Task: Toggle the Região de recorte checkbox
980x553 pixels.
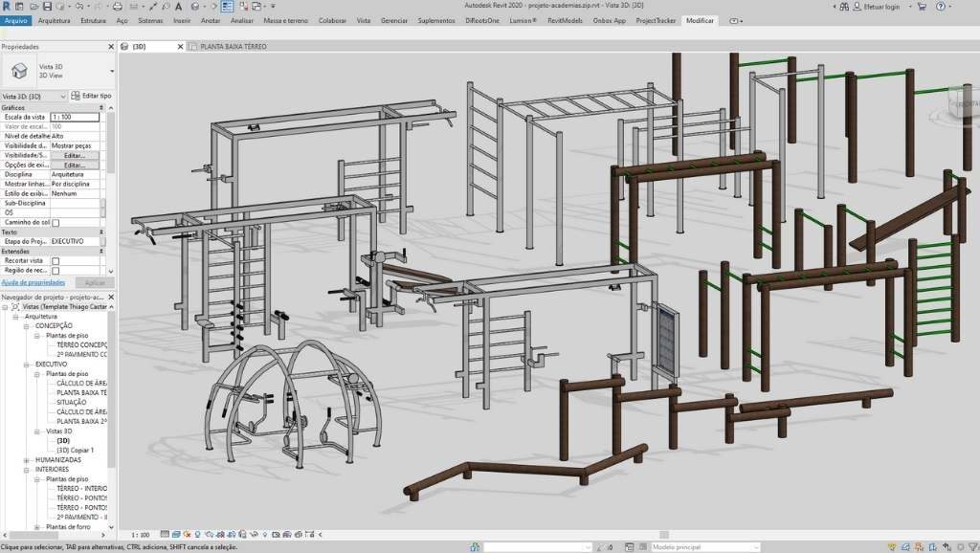Action: [56, 271]
